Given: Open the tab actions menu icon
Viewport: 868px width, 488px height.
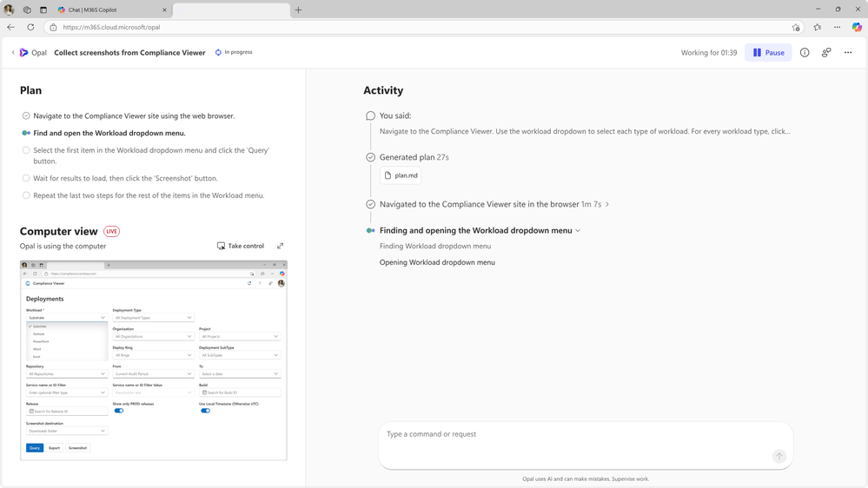Looking at the screenshot, I should (x=43, y=10).
